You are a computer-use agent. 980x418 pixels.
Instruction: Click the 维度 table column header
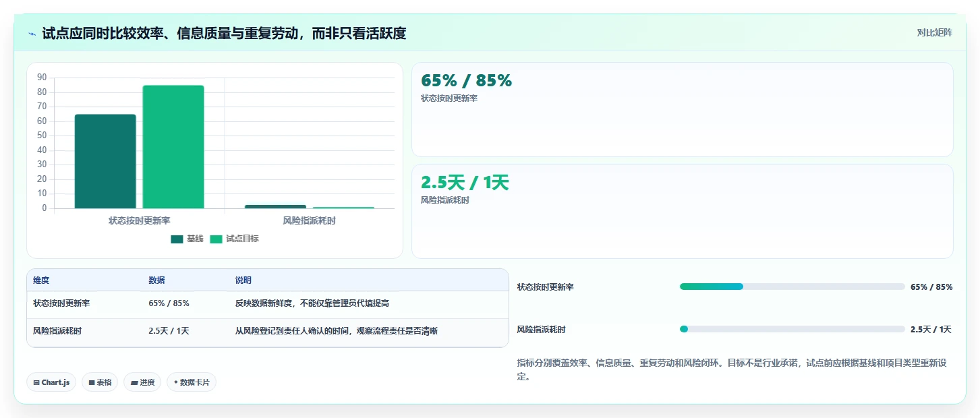(x=41, y=280)
